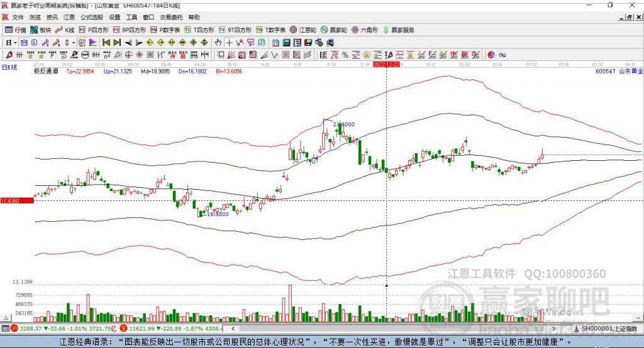The width and height of the screenshot is (644, 348).
Task: Open the T数字表 tool
Action: (270, 30)
